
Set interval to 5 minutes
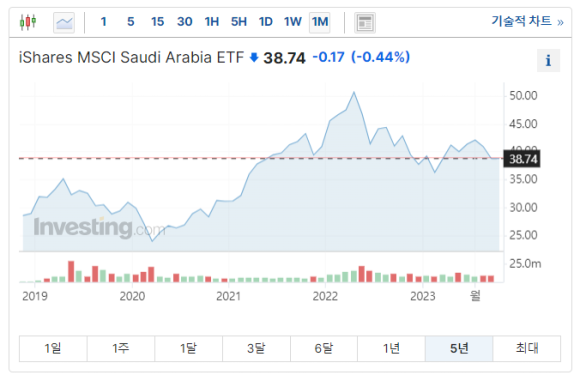[x=131, y=22]
